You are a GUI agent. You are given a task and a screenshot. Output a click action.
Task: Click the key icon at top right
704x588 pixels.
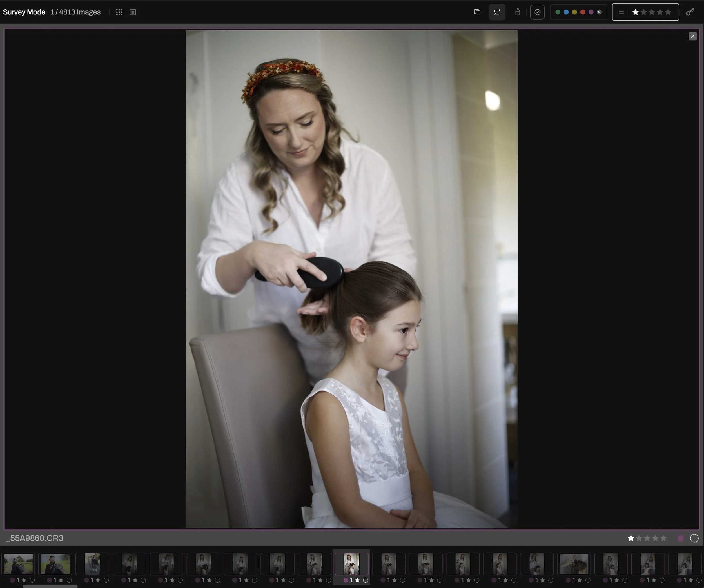click(690, 12)
